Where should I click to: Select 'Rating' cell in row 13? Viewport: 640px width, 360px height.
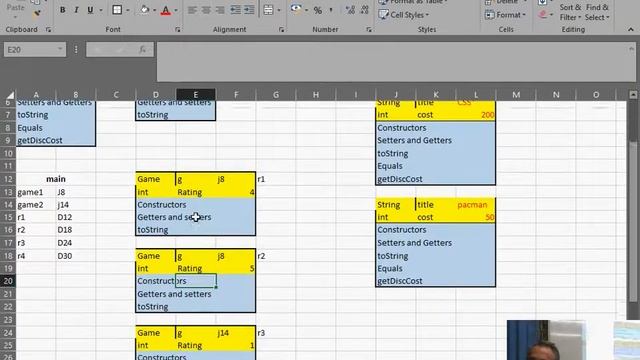(196, 192)
